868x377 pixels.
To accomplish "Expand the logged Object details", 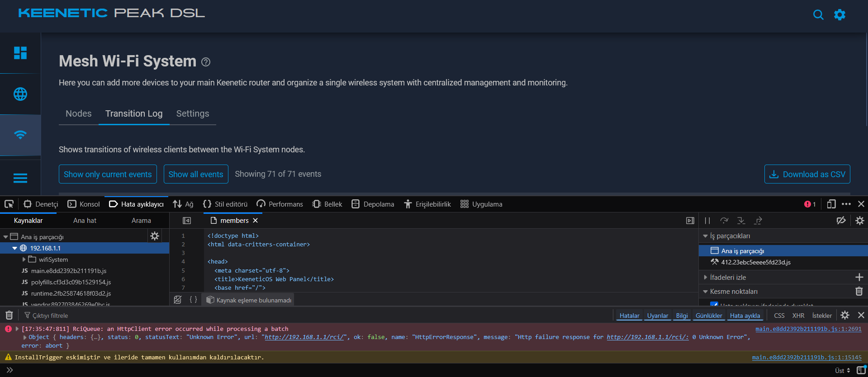I will (25, 337).
